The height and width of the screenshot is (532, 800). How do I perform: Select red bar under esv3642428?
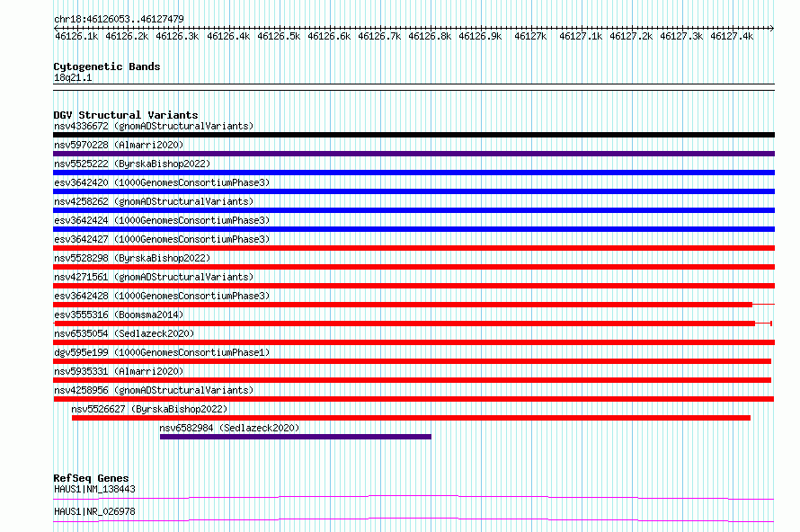tap(403, 305)
